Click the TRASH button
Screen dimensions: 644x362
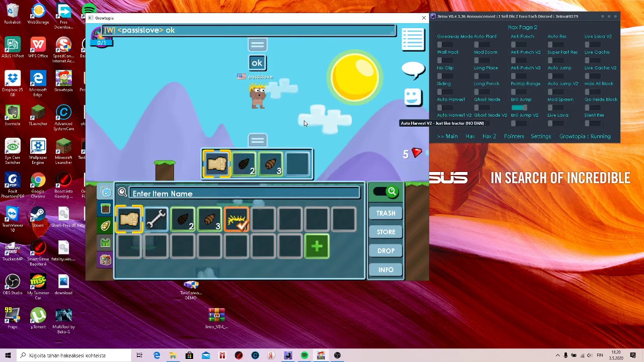pos(386,213)
